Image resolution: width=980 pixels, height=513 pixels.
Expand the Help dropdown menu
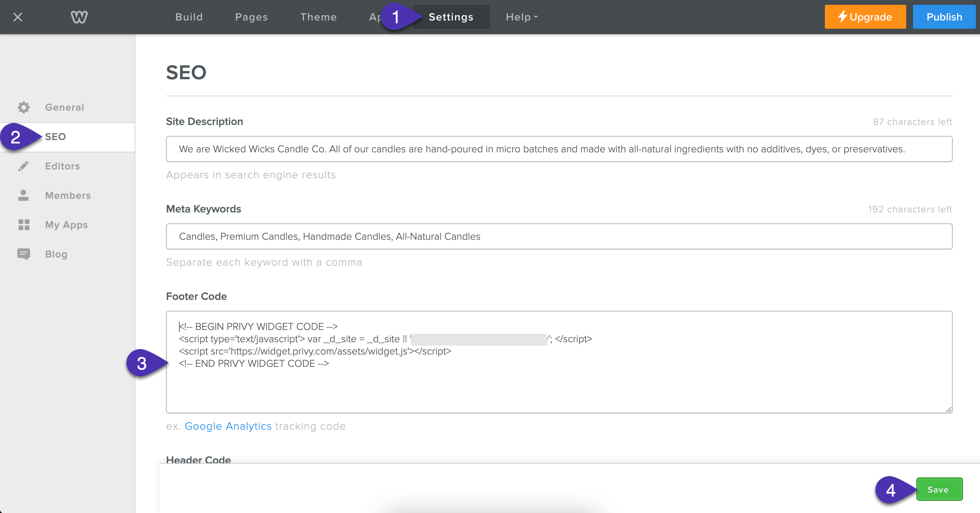pos(522,17)
